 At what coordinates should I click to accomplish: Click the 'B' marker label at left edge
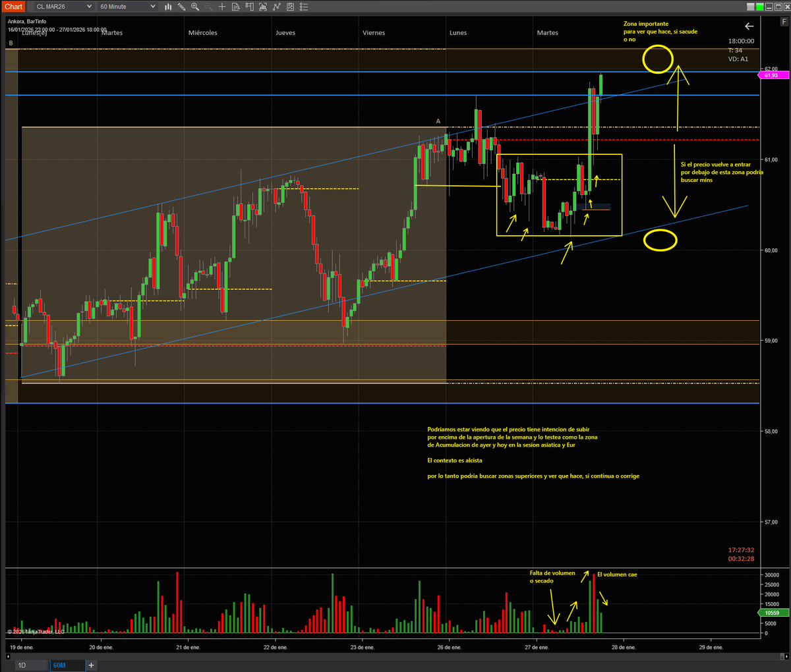pos(11,43)
